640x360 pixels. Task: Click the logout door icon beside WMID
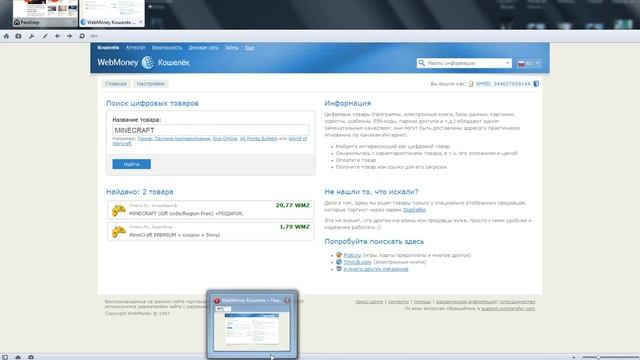[536, 84]
